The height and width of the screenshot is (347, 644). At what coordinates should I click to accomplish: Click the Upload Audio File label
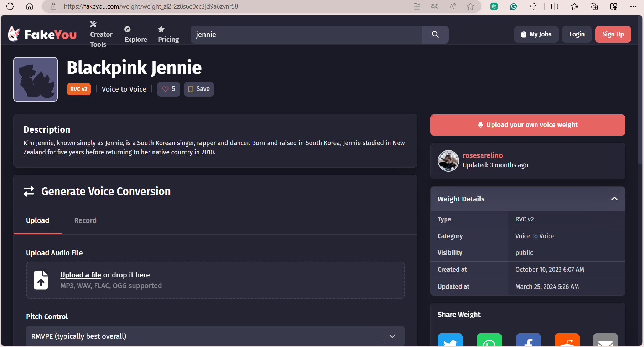(x=54, y=253)
